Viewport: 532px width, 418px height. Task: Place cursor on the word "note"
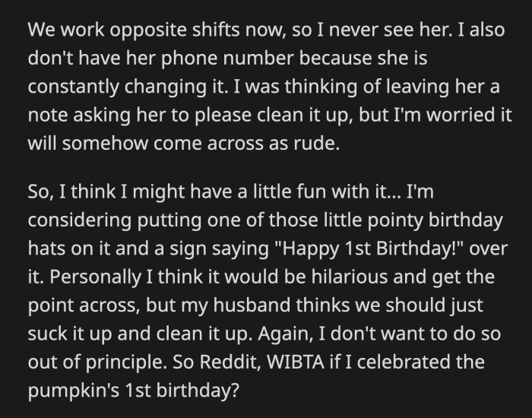click(x=47, y=115)
